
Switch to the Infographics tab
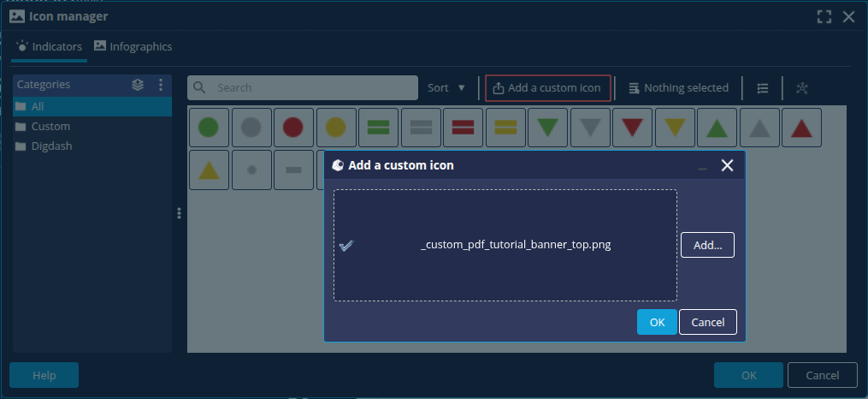(x=133, y=46)
